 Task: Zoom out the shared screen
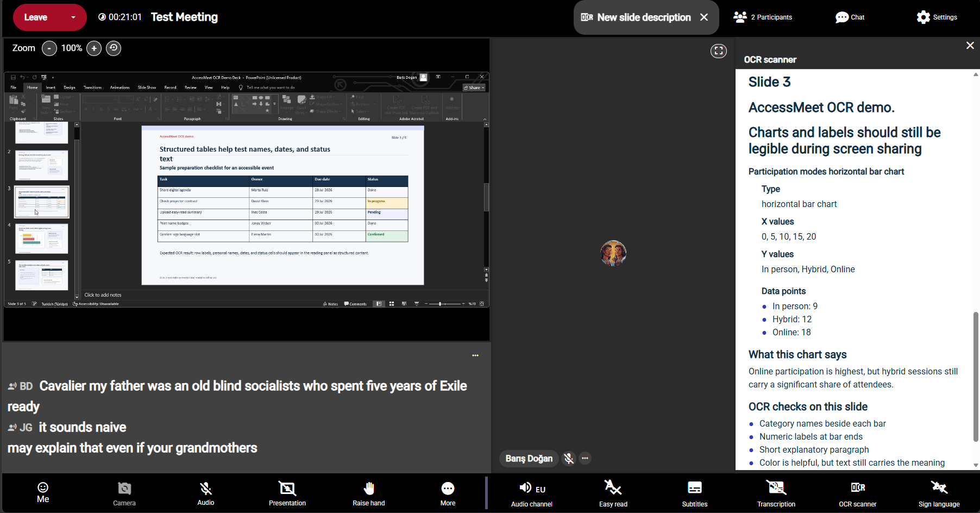(49, 48)
